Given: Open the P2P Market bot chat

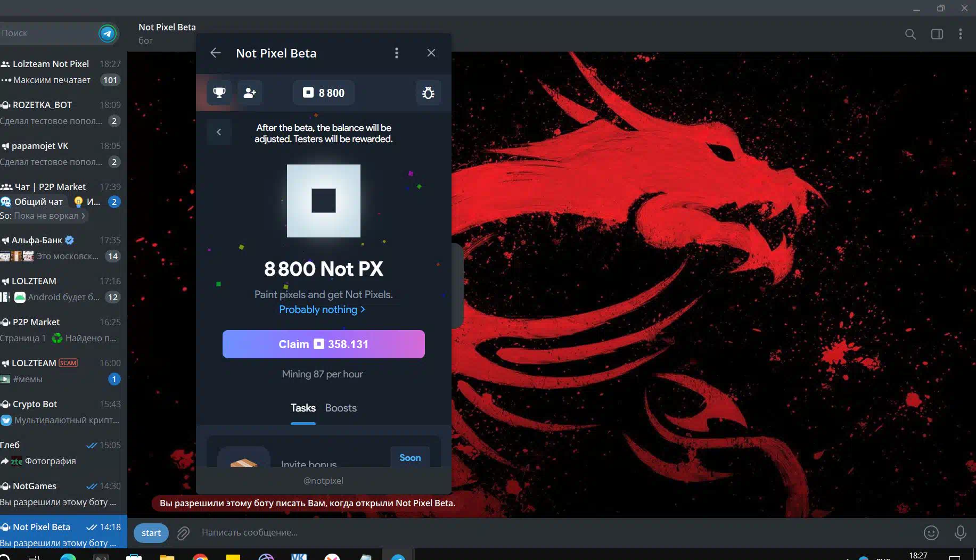Looking at the screenshot, I should (x=63, y=330).
